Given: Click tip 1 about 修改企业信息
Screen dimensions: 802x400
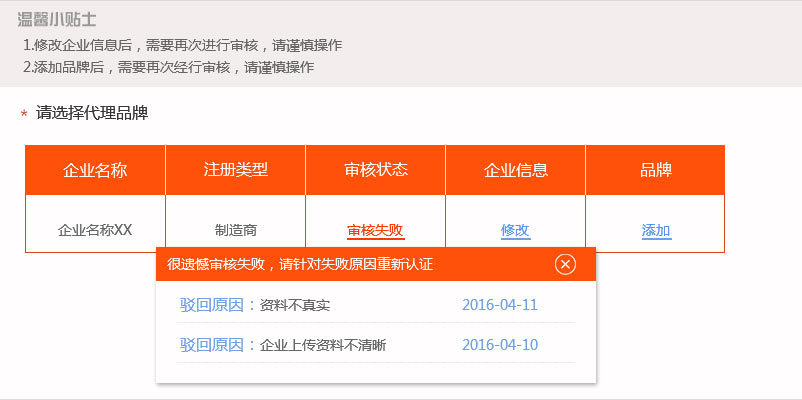Looking at the screenshot, I should coord(182,45).
